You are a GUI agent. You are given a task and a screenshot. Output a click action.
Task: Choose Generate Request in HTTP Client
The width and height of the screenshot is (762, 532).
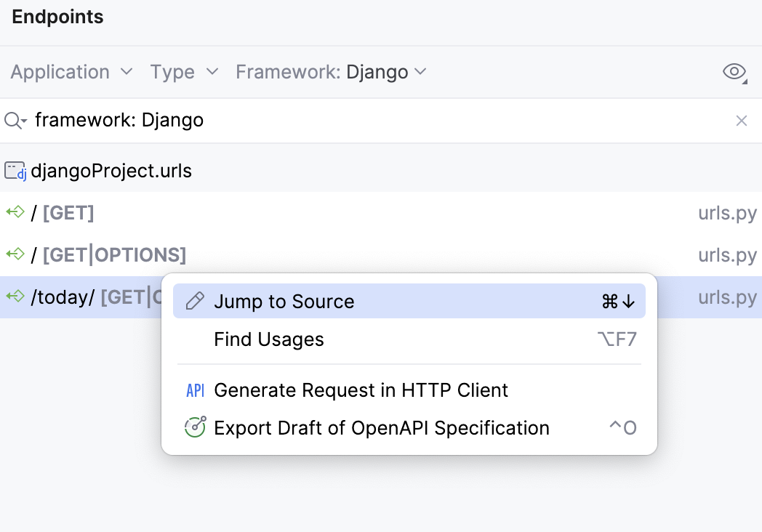(361, 390)
